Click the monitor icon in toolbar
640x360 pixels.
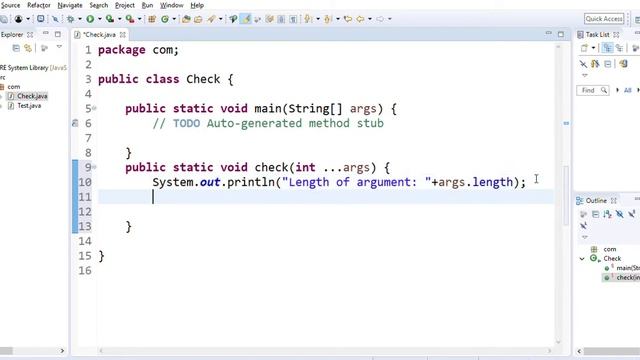pos(40,19)
